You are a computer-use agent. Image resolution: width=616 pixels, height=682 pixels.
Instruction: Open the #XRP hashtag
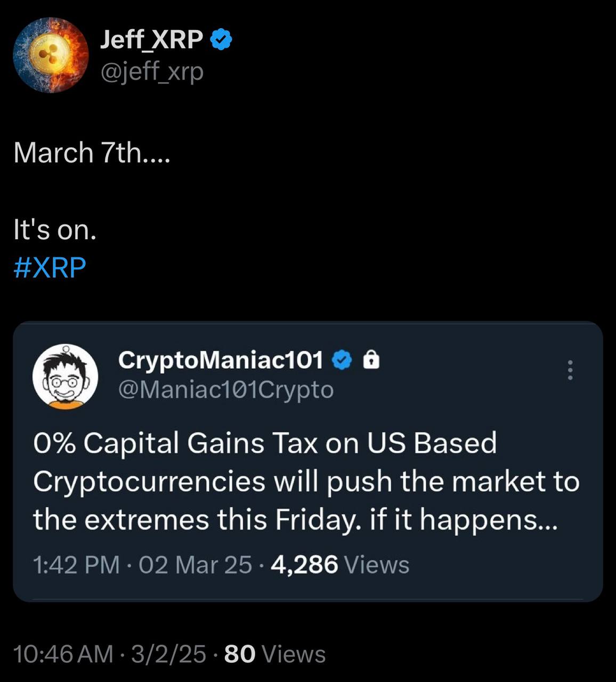[49, 267]
